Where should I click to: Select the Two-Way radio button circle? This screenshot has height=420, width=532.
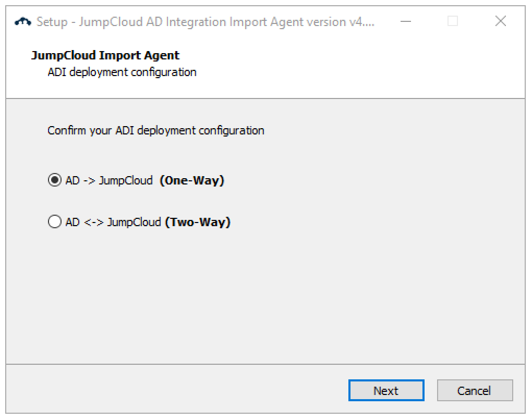click(54, 223)
